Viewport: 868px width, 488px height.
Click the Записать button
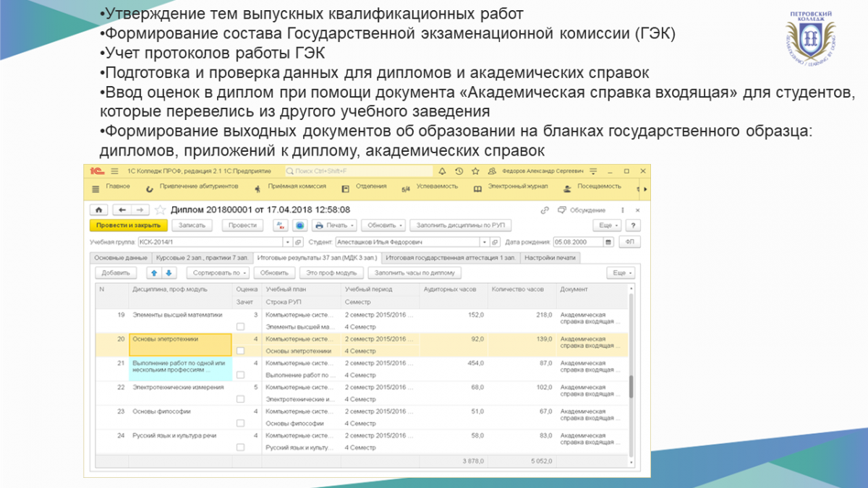coord(192,225)
